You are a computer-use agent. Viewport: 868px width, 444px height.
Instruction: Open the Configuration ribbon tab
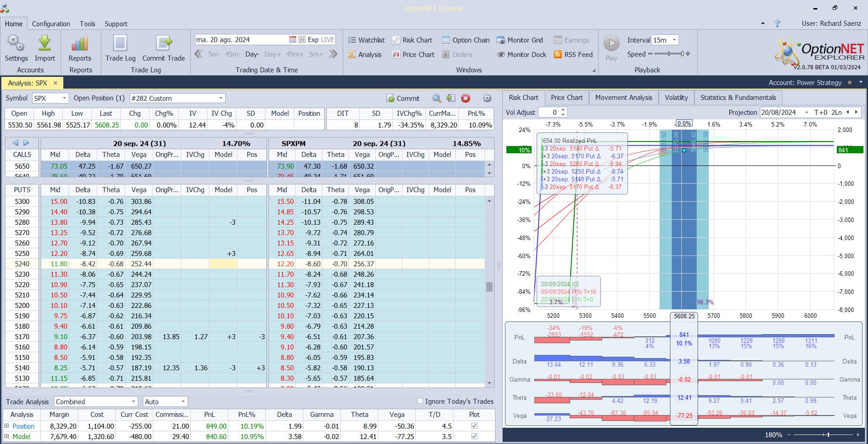51,24
